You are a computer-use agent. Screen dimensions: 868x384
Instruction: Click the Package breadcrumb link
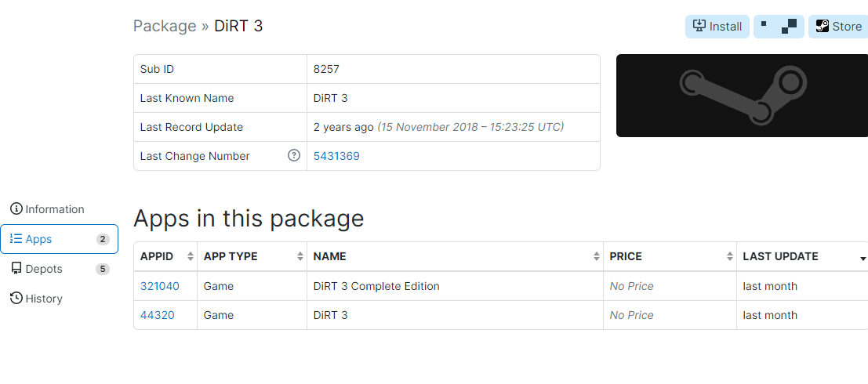(x=165, y=26)
